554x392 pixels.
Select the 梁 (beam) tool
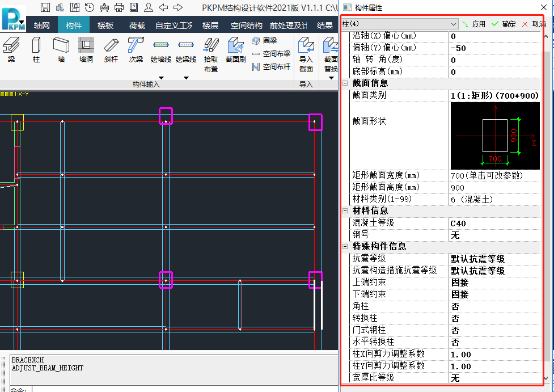[x=11, y=50]
